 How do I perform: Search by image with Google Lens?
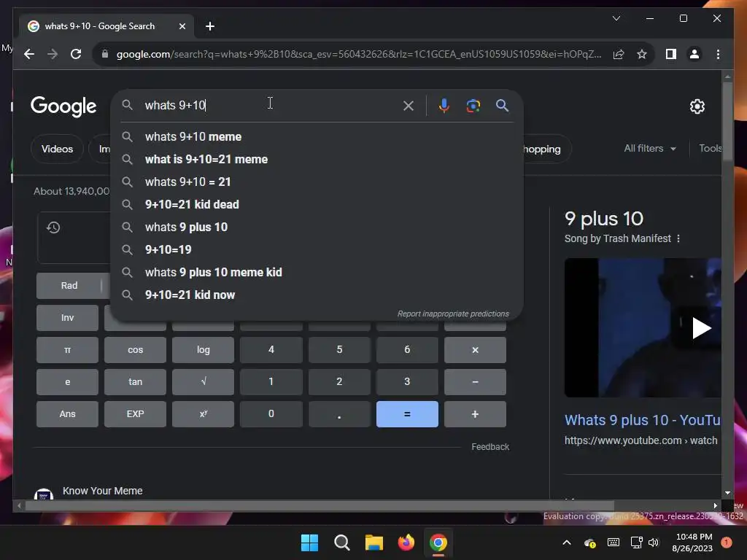pos(473,106)
